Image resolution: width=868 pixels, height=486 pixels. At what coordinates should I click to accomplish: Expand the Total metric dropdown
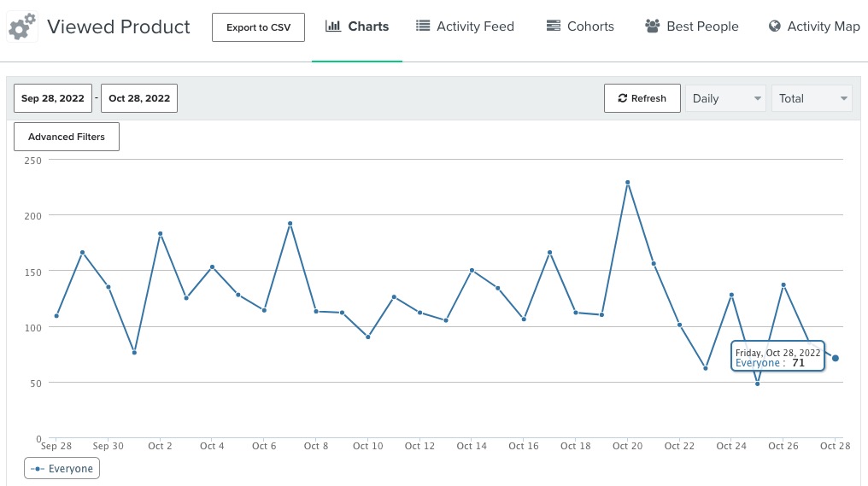(811, 98)
